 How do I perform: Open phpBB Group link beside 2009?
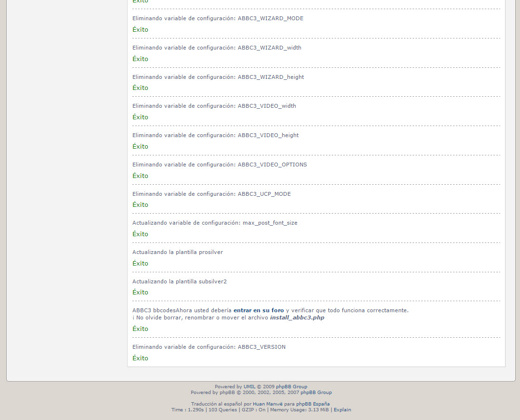291,387
